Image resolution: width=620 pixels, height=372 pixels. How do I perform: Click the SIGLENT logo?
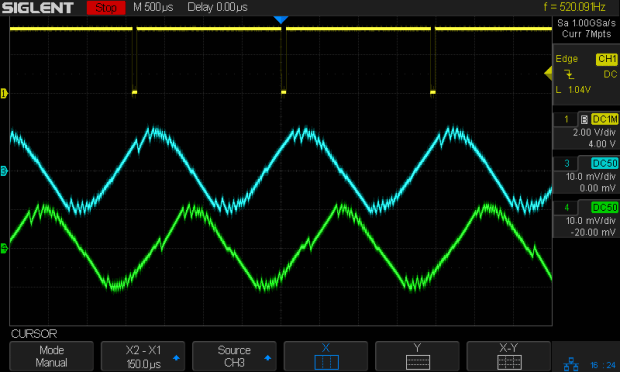click(x=38, y=8)
